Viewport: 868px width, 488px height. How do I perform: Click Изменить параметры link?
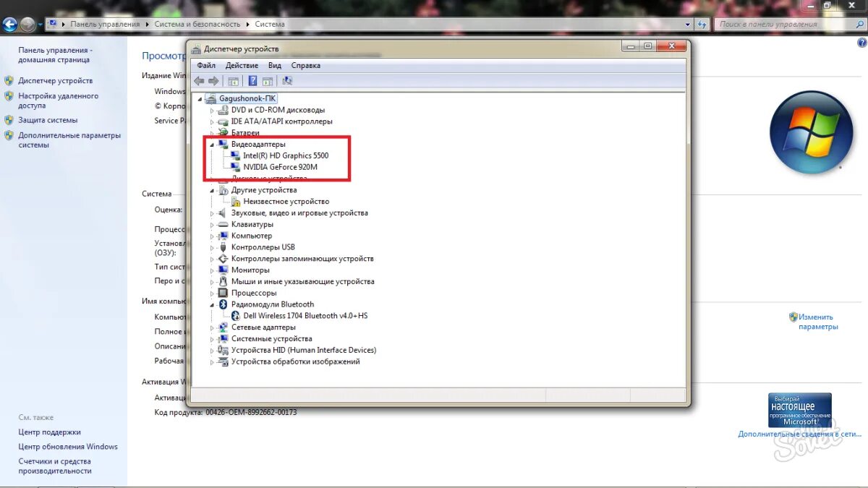pyautogui.click(x=818, y=322)
